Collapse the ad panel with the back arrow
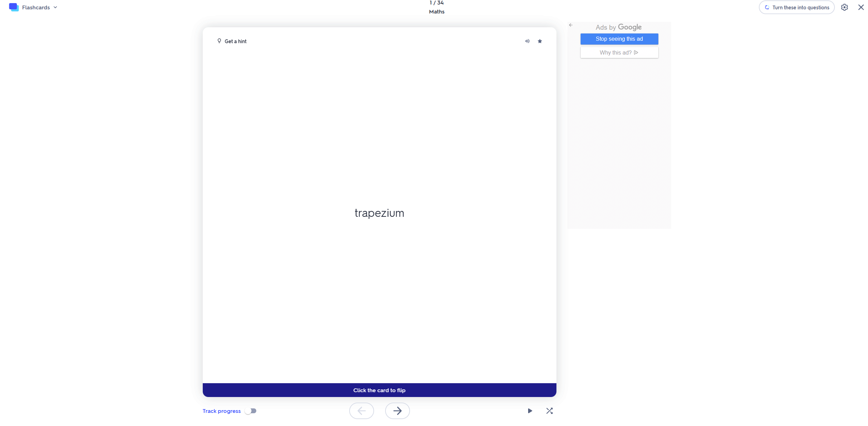 pos(571,25)
